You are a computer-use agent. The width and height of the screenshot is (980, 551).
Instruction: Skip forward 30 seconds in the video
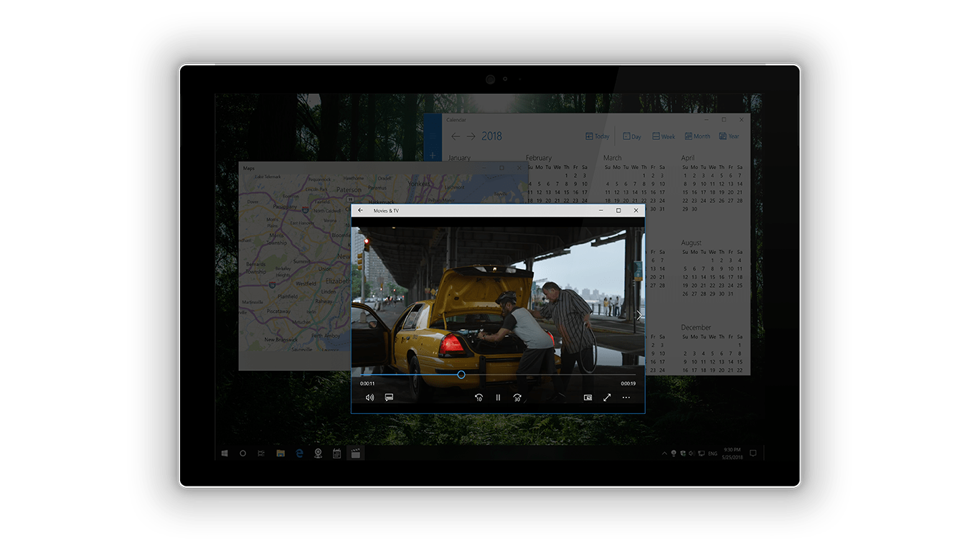pyautogui.click(x=517, y=397)
